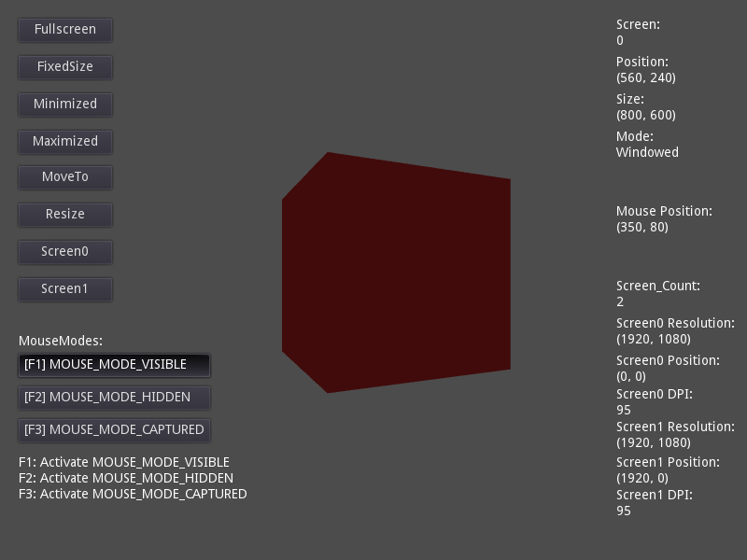Move the window to Screen0
The image size is (747, 560).
tap(64, 251)
